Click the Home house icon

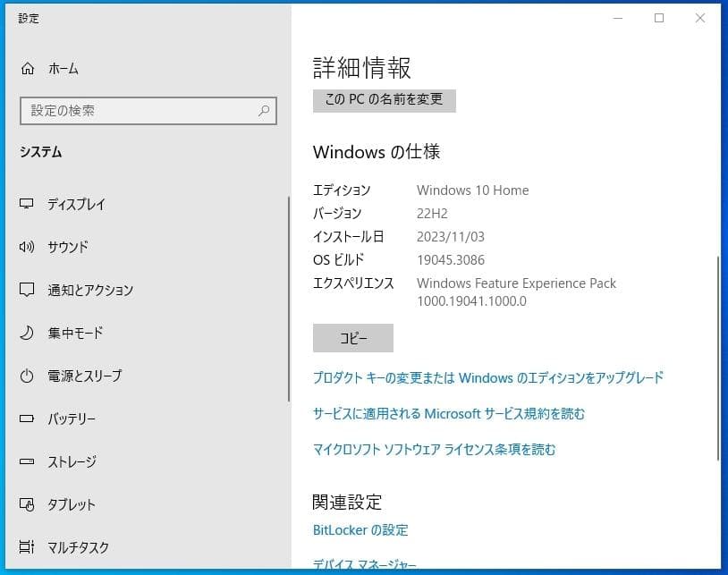click(28, 69)
